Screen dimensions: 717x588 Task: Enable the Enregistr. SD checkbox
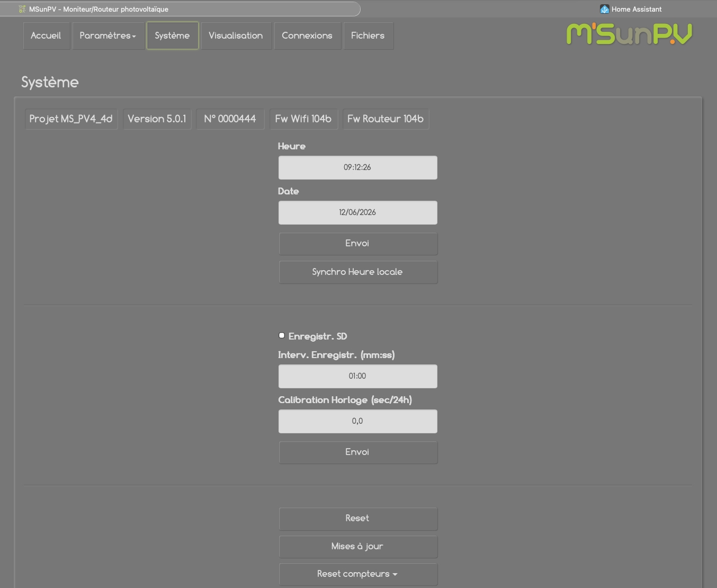coord(282,335)
